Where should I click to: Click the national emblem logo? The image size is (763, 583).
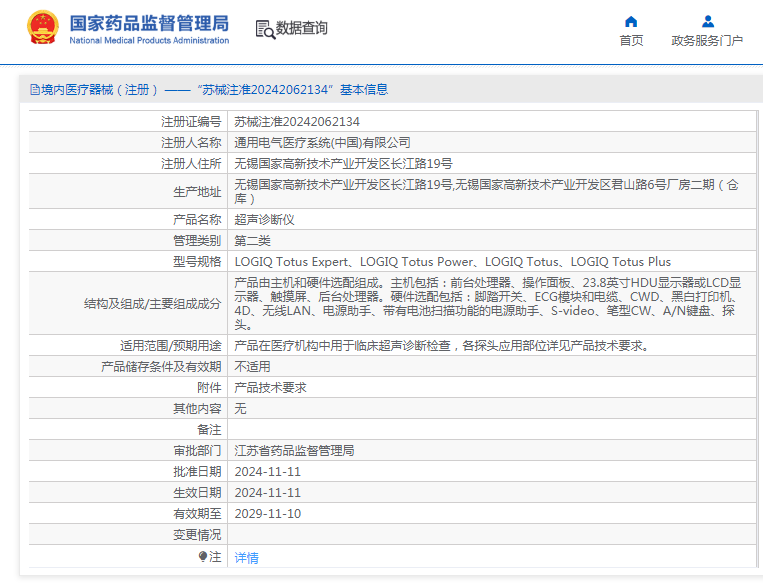[42, 29]
